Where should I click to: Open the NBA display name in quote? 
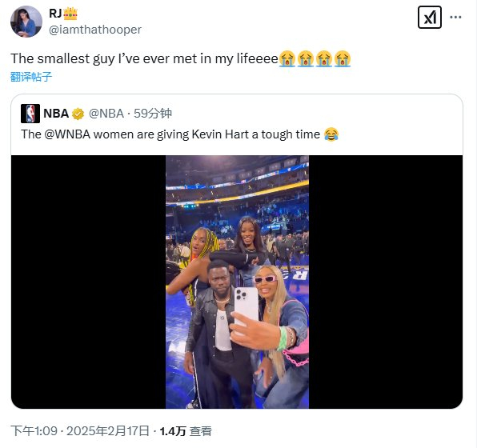click(56, 114)
